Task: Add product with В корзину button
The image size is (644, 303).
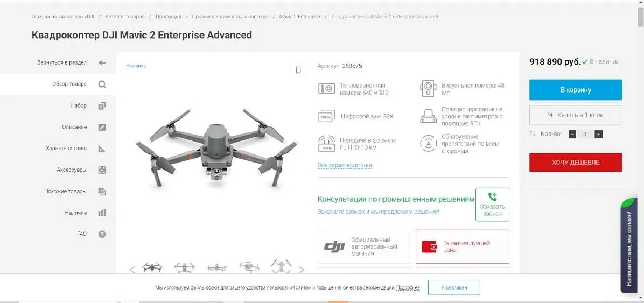Action: (x=576, y=90)
